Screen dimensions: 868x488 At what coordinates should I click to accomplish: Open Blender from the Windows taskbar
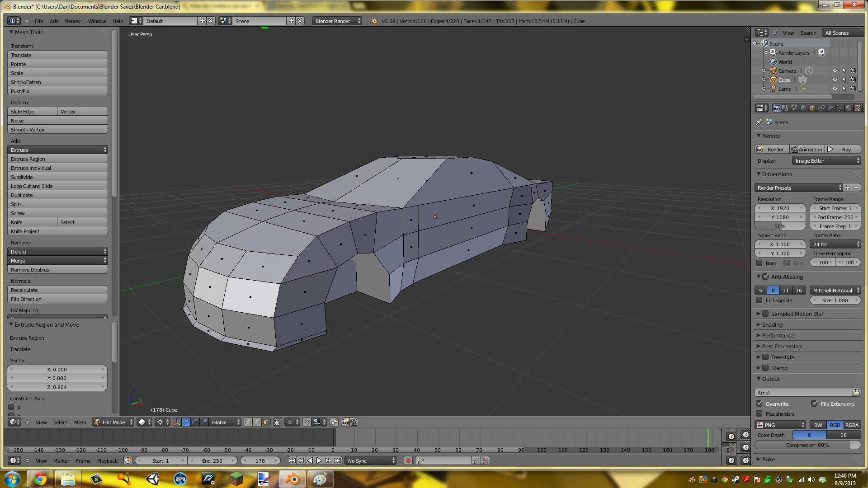pyautogui.click(x=292, y=479)
